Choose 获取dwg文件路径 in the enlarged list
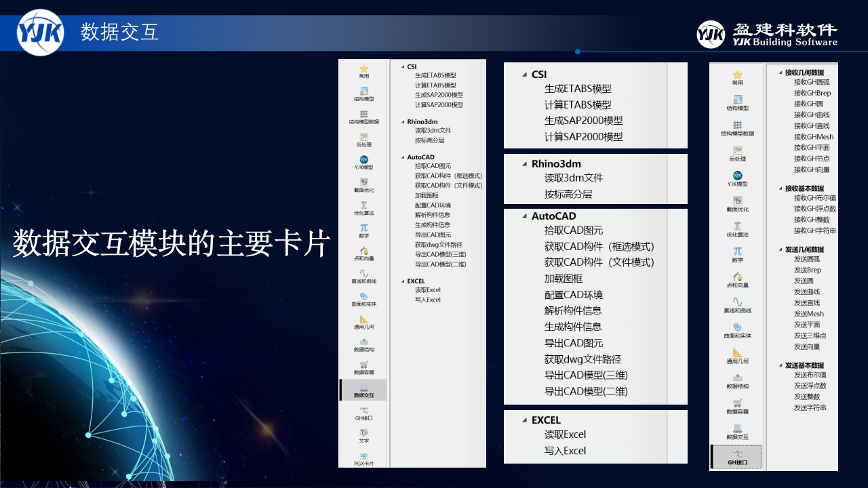This screenshot has width=868, height=488. tap(583, 359)
